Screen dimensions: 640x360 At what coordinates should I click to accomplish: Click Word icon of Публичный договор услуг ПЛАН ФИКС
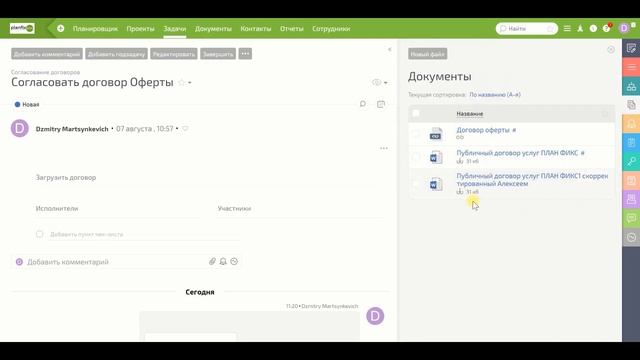436,157
